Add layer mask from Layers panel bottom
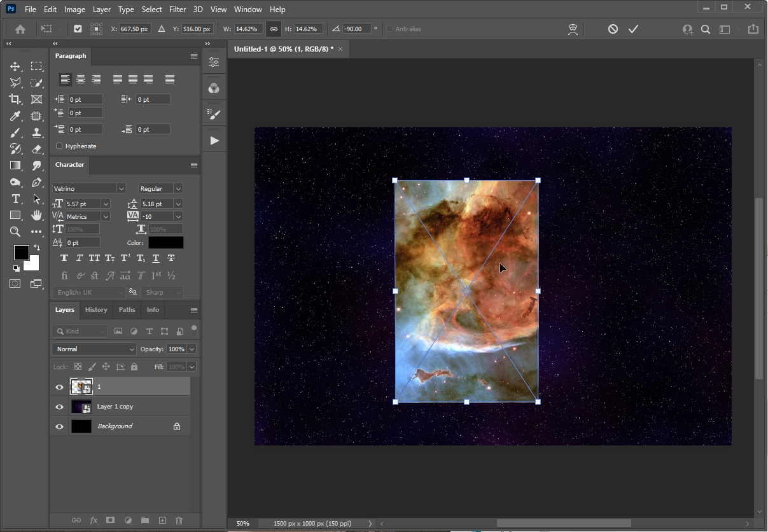The height and width of the screenshot is (532, 768). coord(110,520)
